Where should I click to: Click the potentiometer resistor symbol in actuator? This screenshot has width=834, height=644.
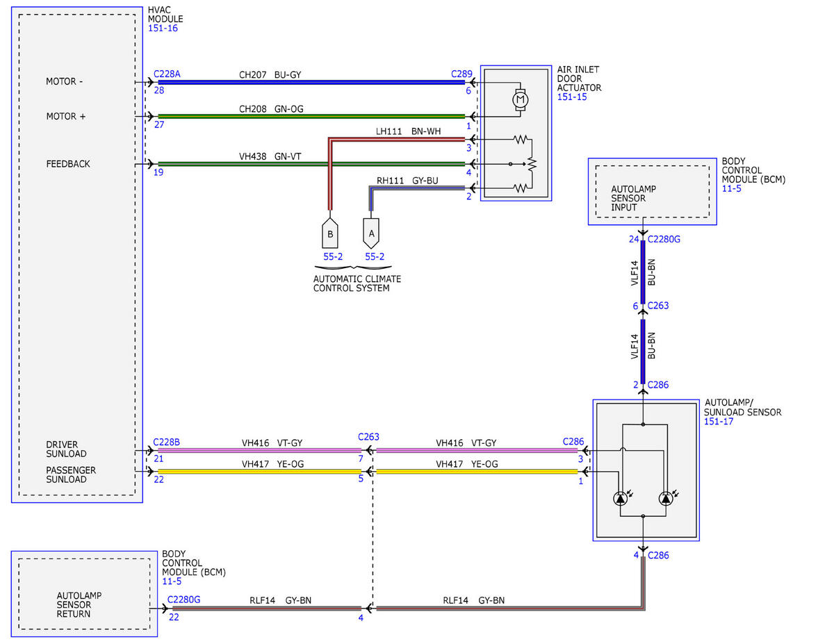(531, 164)
